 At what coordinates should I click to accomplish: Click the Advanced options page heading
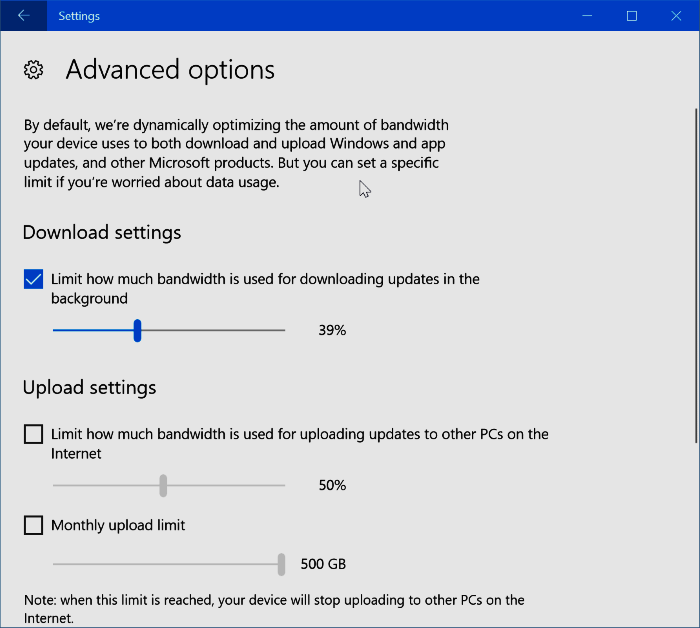170,70
